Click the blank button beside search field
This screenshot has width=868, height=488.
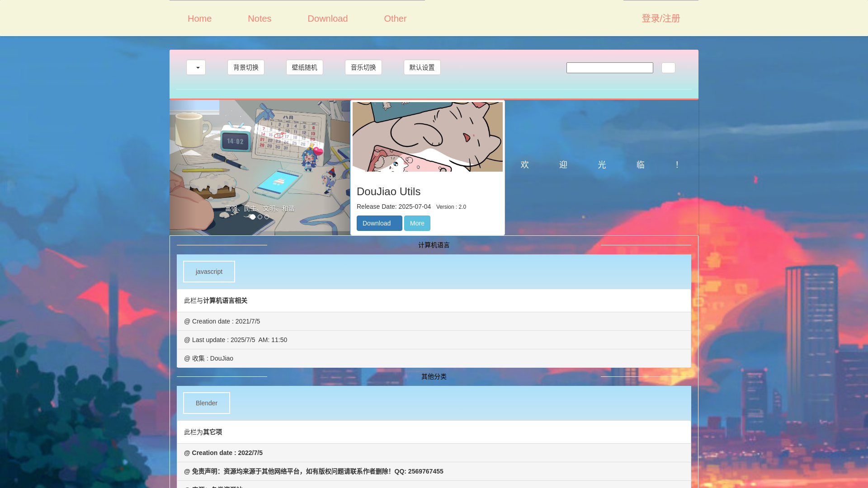click(x=668, y=68)
